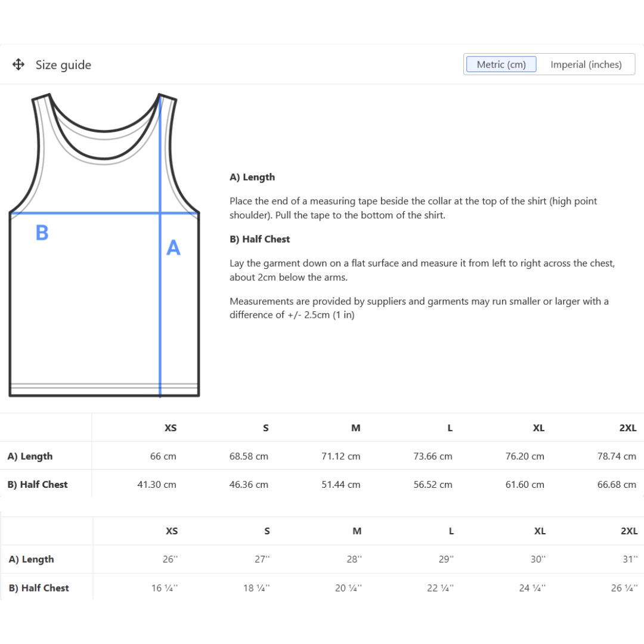644x644 pixels.
Task: Click the horizontal blue chest measurement line
Action: (x=89, y=213)
